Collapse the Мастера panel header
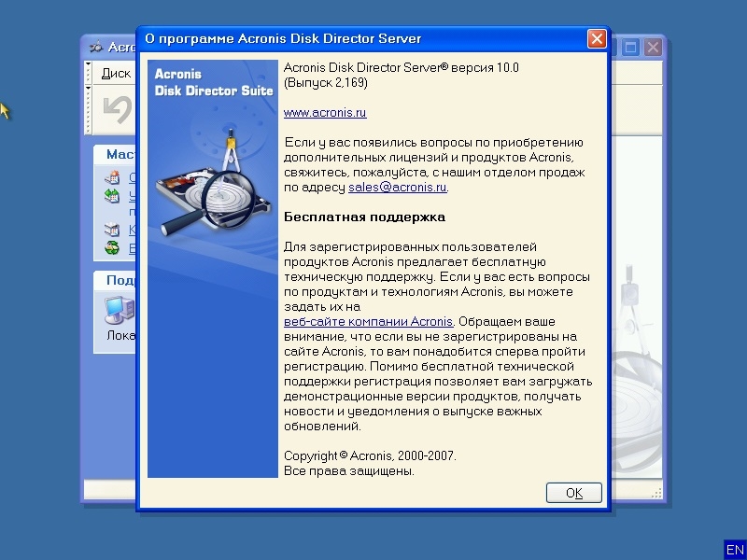 [x=116, y=154]
